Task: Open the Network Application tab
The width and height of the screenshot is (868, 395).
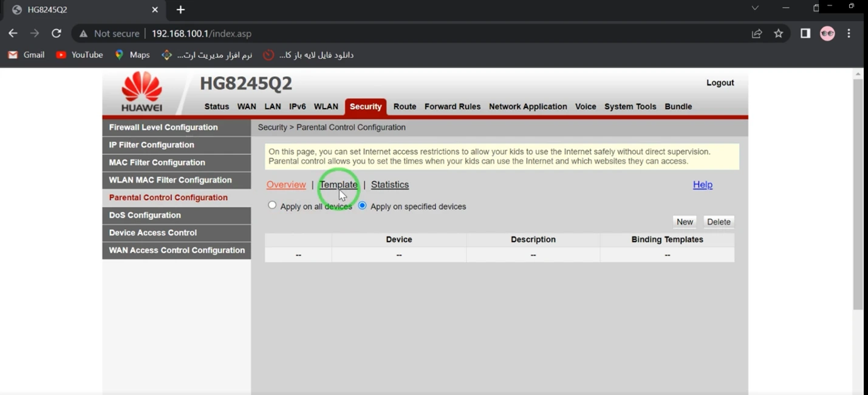Action: point(528,106)
